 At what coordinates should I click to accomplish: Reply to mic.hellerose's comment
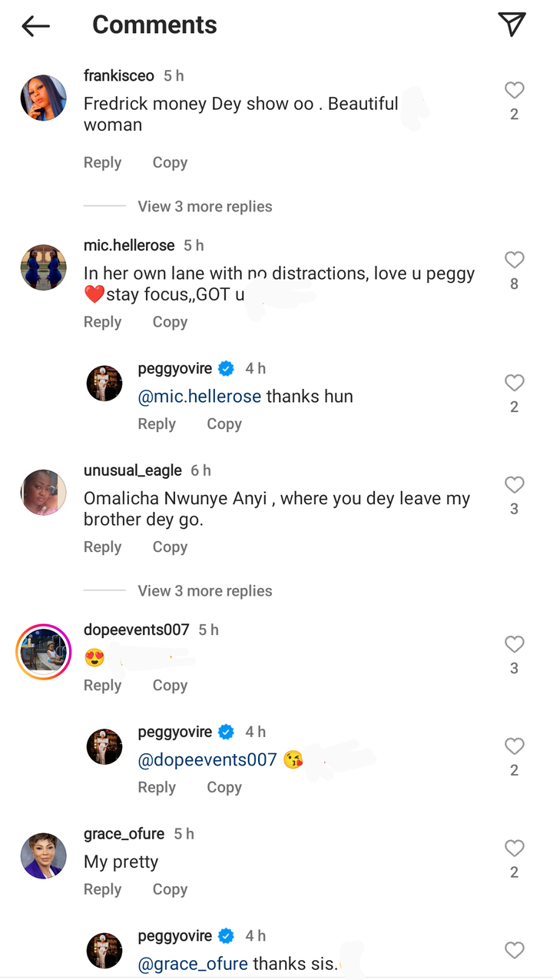102,322
